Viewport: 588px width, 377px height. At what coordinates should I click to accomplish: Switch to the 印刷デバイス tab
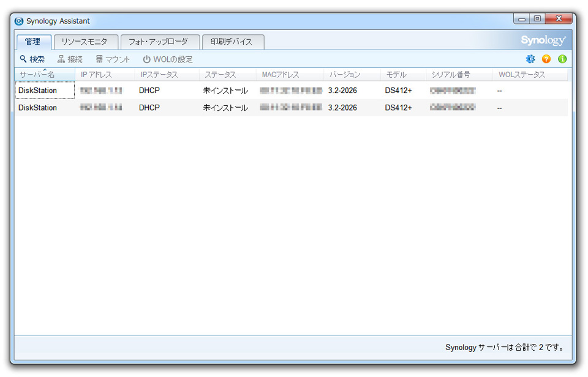(233, 42)
